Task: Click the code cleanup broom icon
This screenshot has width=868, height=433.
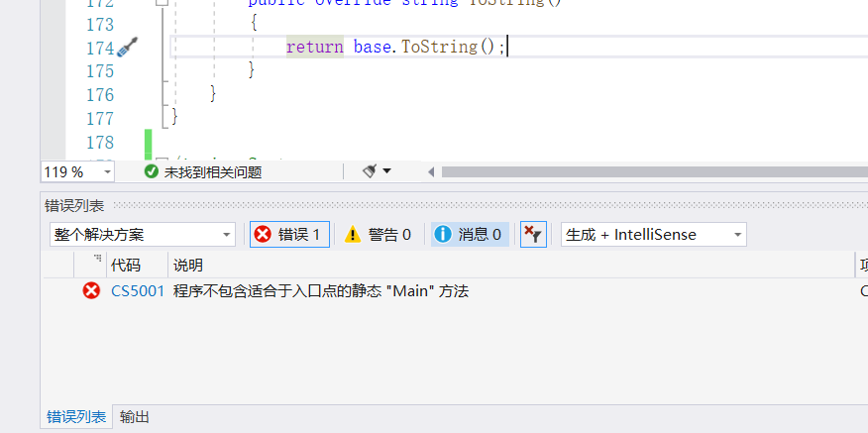Action: pos(370,171)
